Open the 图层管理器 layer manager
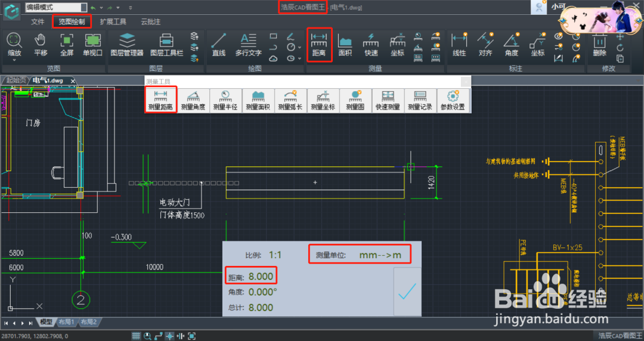This screenshot has height=341, width=644. [127, 45]
